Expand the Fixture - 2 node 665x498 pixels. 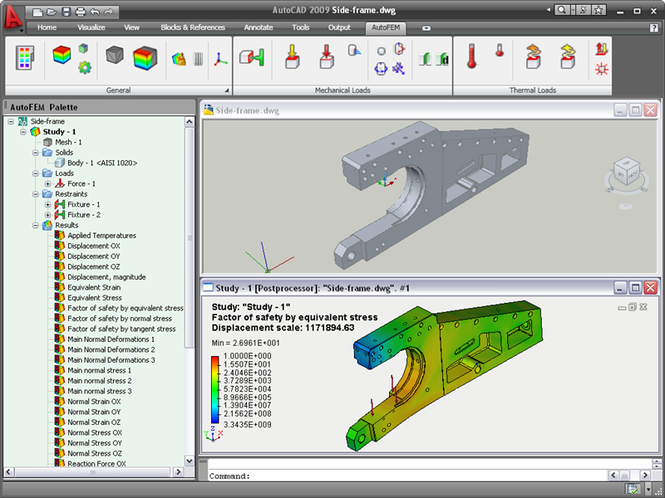48,215
